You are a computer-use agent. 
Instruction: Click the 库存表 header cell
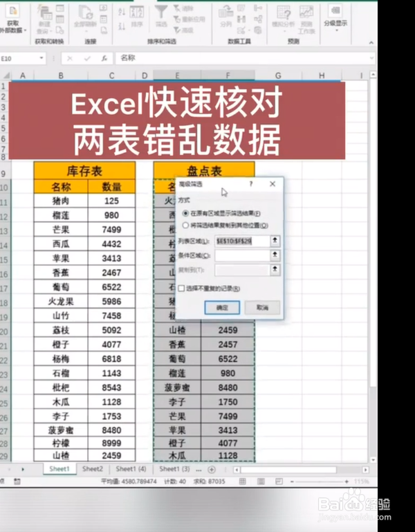point(84,171)
